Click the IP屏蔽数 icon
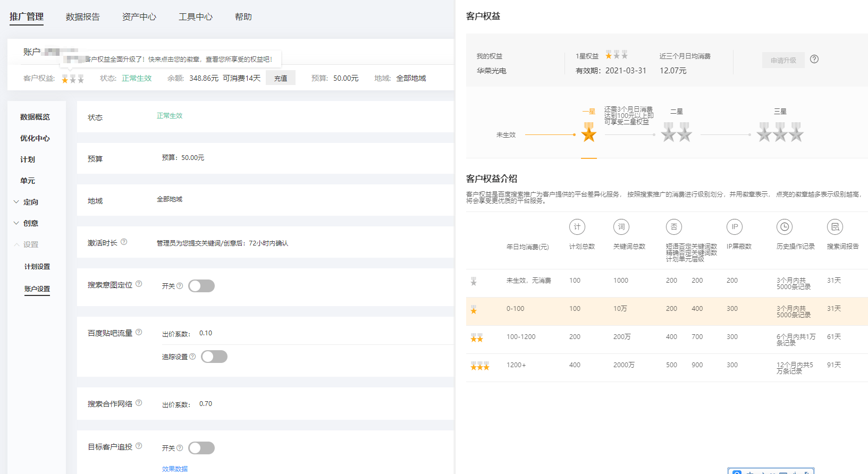This screenshot has width=868, height=474. tap(734, 227)
